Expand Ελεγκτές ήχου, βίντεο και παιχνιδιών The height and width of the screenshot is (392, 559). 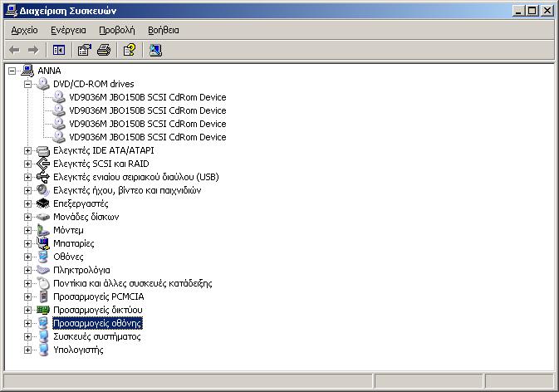pyautogui.click(x=27, y=191)
